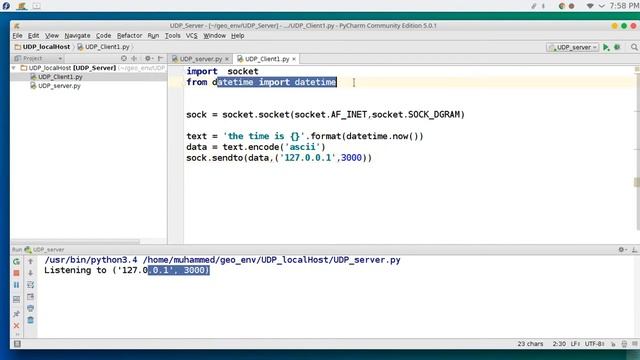Open the File menu

click(18, 36)
